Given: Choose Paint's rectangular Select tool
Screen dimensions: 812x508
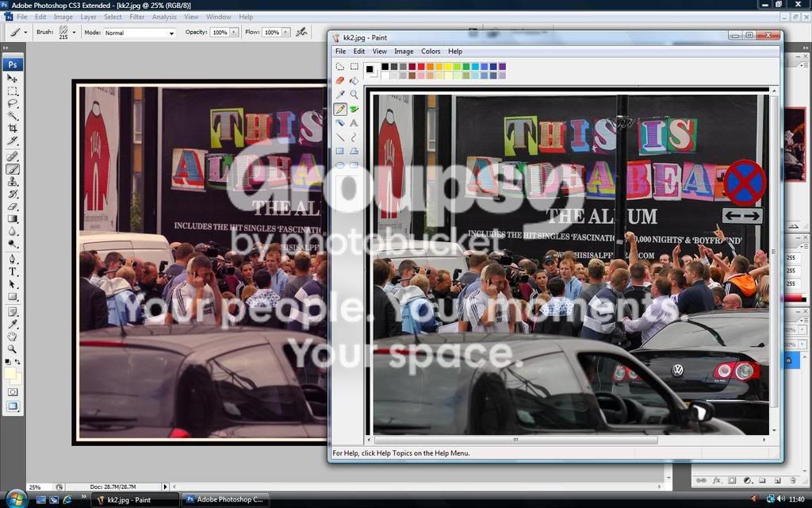Looking at the screenshot, I should pos(354,67).
